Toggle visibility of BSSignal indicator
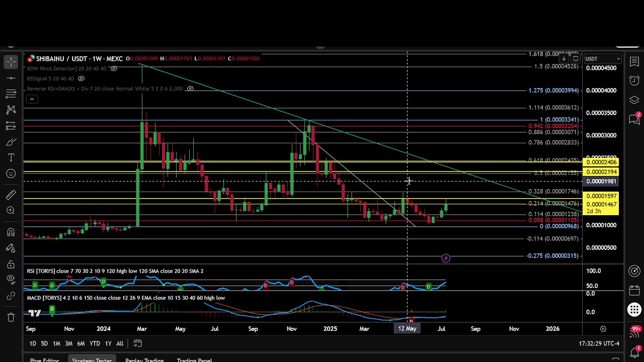Viewport: 644px width, 362px height. pyautogui.click(x=81, y=78)
